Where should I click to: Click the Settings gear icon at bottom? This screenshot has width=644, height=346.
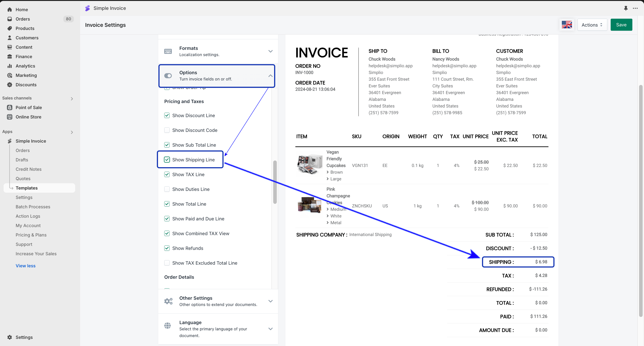pyautogui.click(x=9, y=337)
